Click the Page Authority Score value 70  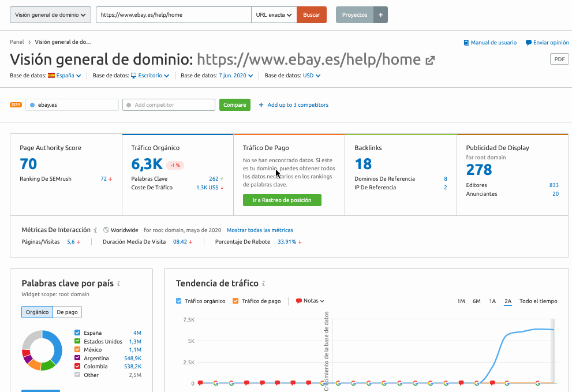click(x=28, y=164)
